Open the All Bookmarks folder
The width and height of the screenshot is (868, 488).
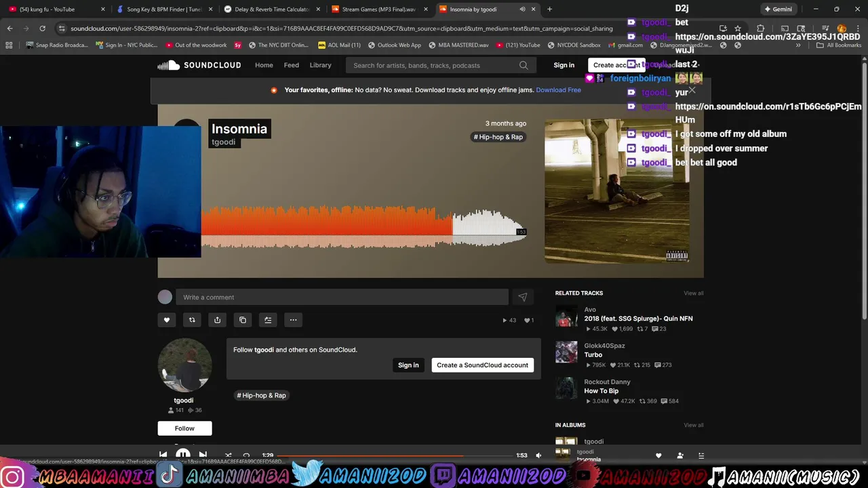(x=839, y=45)
